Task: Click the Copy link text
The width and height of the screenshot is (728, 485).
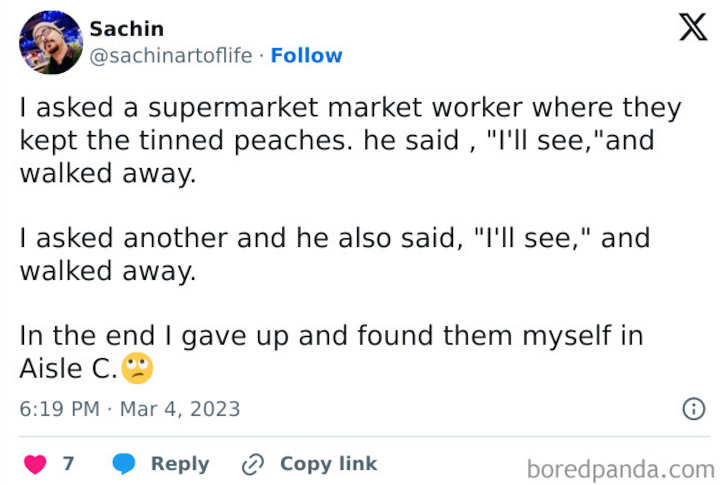Action: 328,464
